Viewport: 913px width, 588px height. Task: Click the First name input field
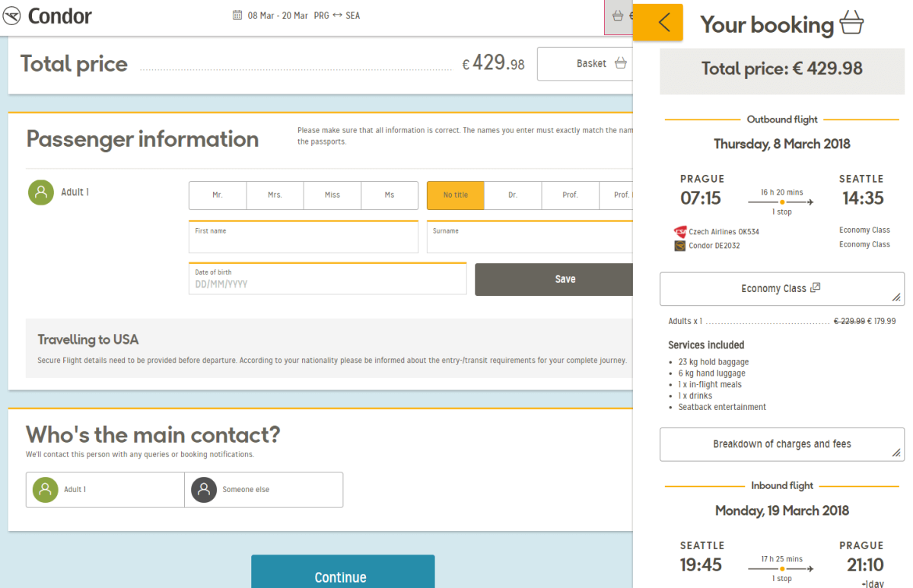coord(303,240)
